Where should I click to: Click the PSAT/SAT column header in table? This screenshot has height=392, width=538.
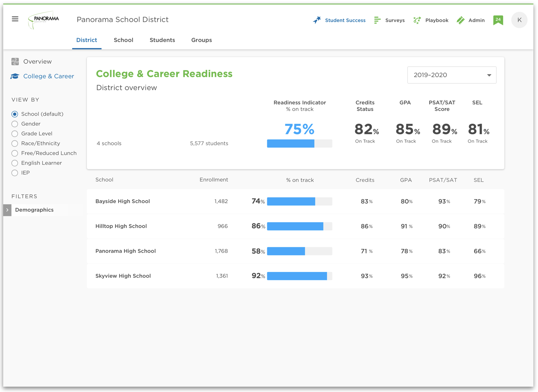pos(443,180)
